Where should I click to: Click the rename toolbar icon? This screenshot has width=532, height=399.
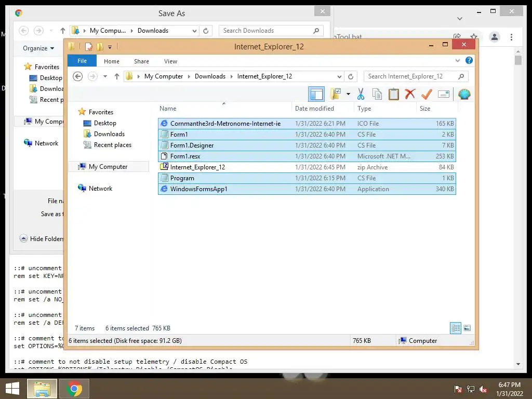tap(444, 94)
